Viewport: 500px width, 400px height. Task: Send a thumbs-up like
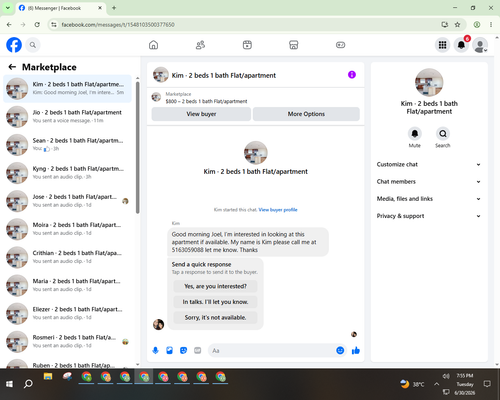point(356,350)
